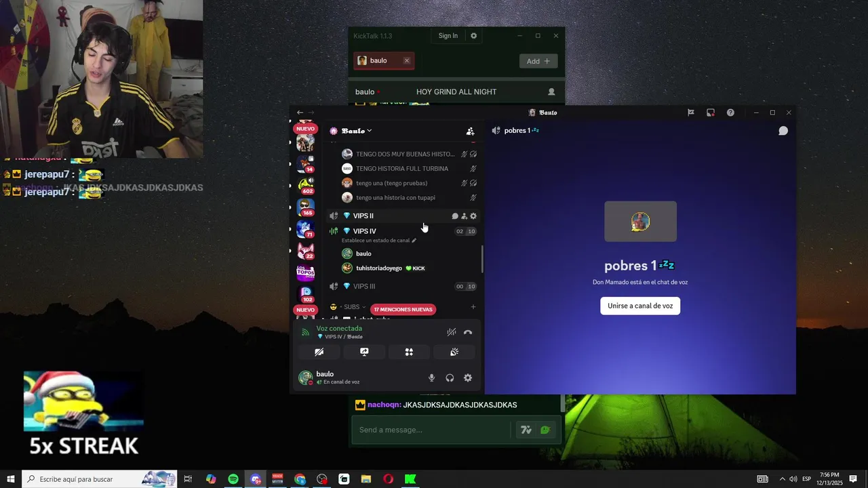
Task: Open tuhistoriadoyego user in VIPS IV
Action: tap(409, 268)
